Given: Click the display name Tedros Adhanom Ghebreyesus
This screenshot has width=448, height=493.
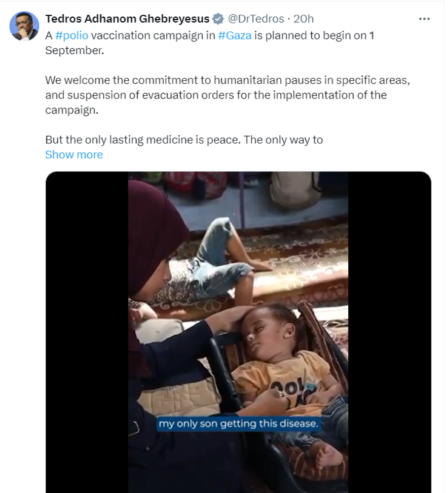Looking at the screenshot, I should tap(127, 19).
